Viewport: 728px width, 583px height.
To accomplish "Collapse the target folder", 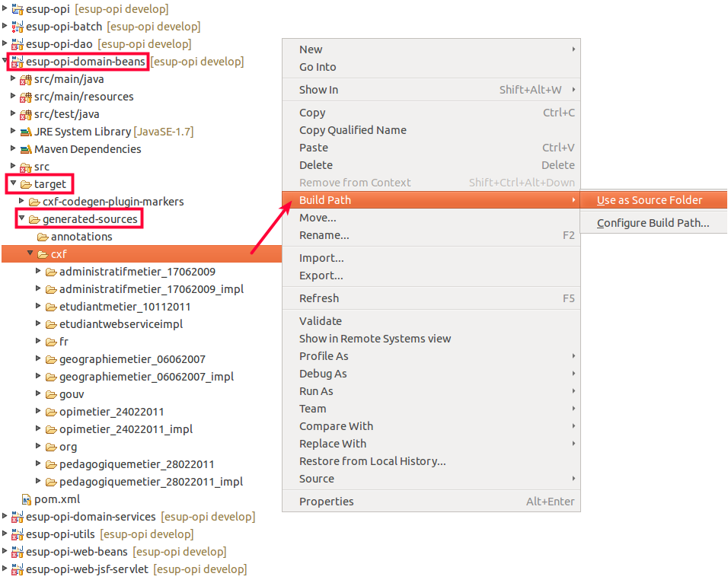I will coord(13,184).
